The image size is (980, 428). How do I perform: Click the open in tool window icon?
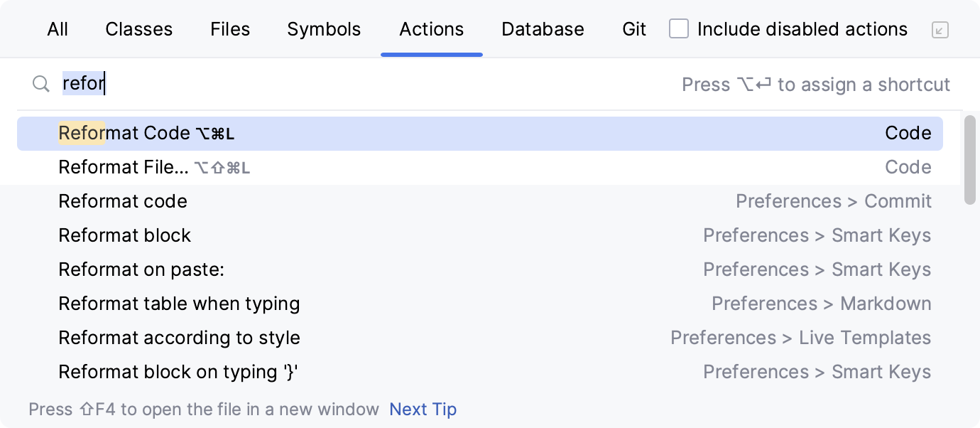click(940, 30)
